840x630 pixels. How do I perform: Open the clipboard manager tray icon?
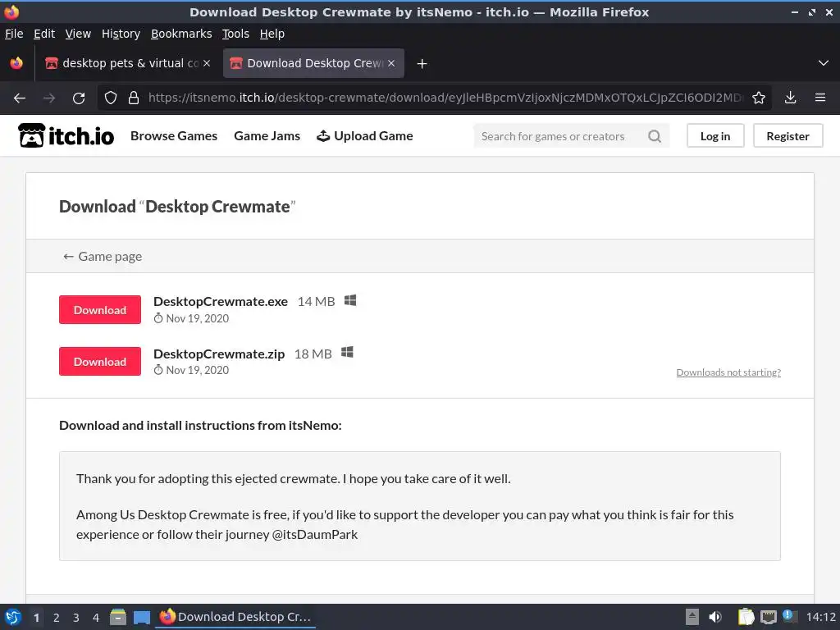pos(746,617)
